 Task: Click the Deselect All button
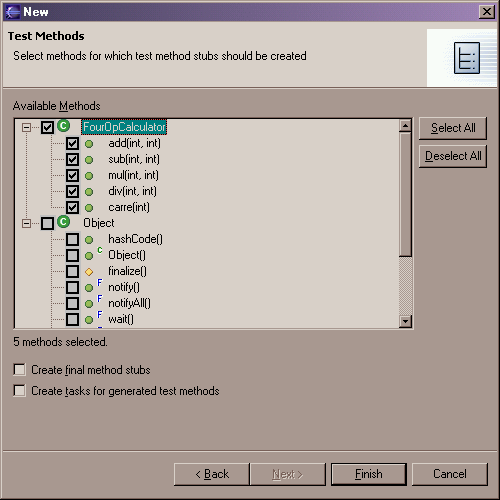point(453,156)
